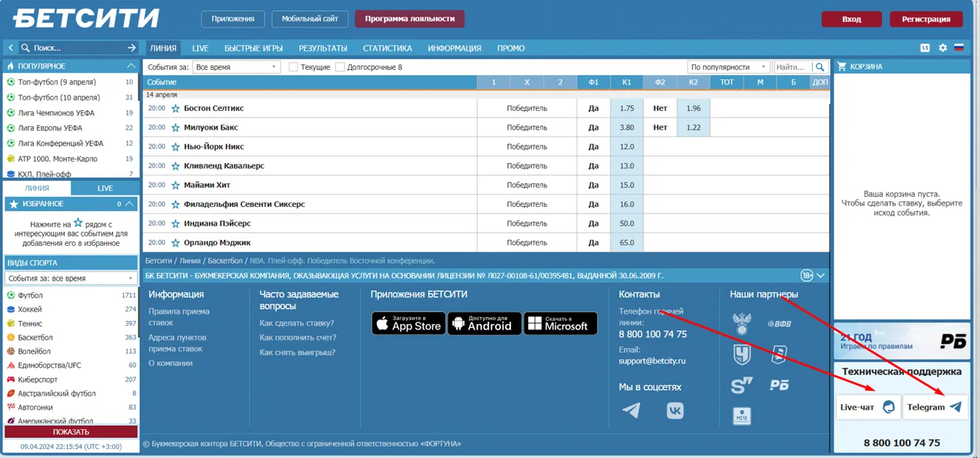Image resolution: width=980 pixels, height=458 pixels.
Task: Click the РБ partner logo in footer
Action: click(x=779, y=385)
